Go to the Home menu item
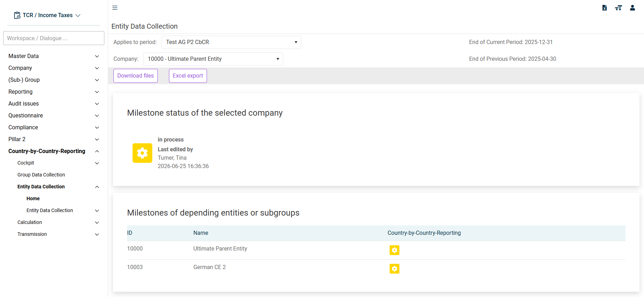Viewport: 644px width, 297px height. click(x=33, y=199)
